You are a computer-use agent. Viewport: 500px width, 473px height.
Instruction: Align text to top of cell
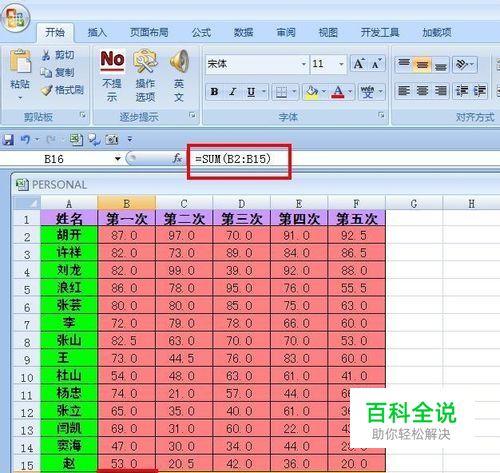pos(404,64)
